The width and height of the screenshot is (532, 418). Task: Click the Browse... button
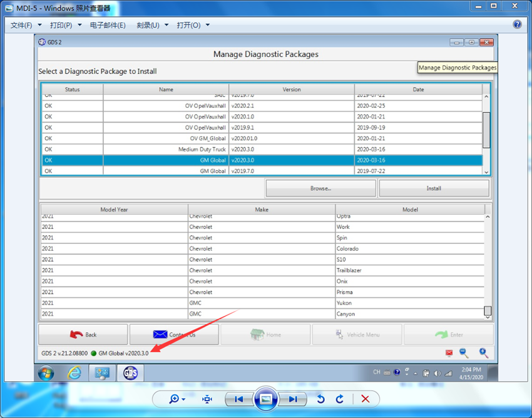[320, 188]
